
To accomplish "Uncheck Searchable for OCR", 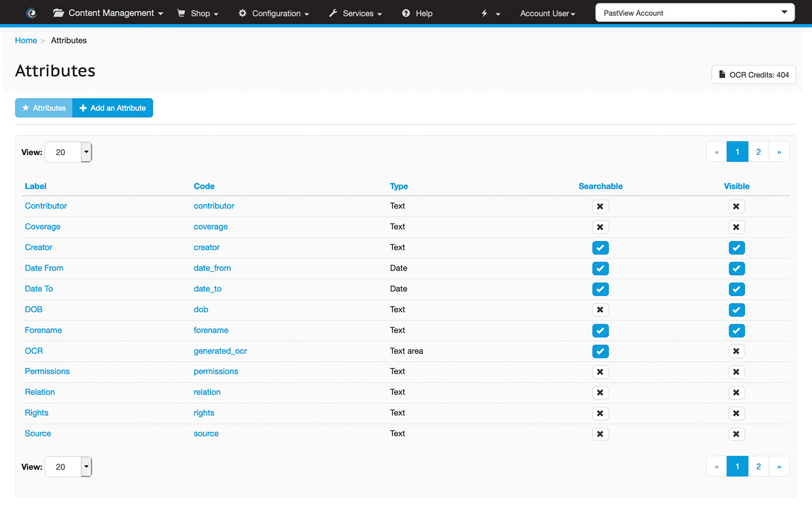I will [600, 351].
